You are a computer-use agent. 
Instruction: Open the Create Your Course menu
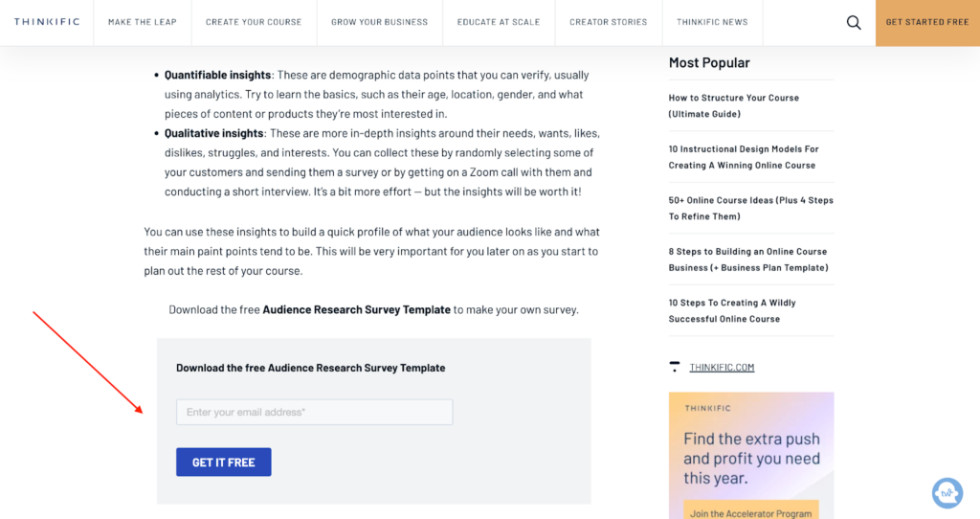(x=254, y=22)
